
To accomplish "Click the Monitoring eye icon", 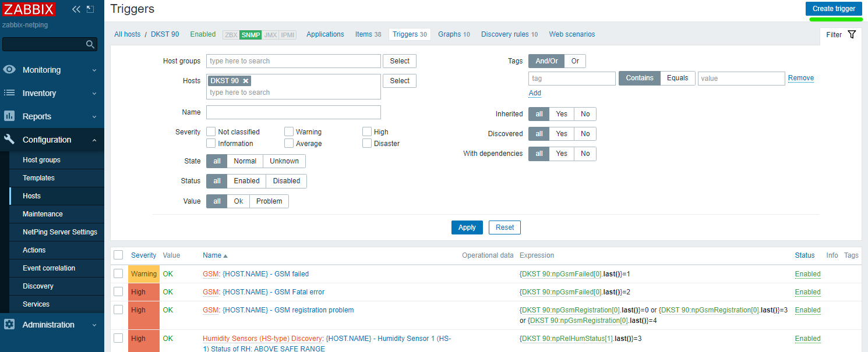I will click(9, 70).
